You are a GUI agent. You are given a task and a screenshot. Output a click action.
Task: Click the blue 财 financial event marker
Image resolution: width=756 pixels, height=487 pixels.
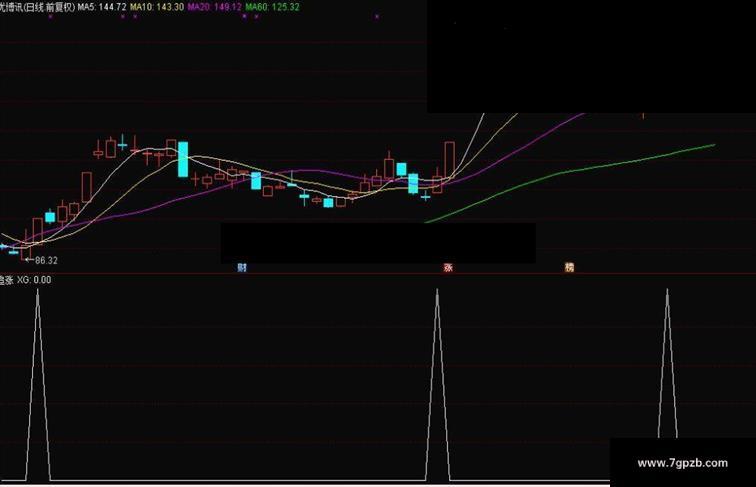click(x=242, y=268)
